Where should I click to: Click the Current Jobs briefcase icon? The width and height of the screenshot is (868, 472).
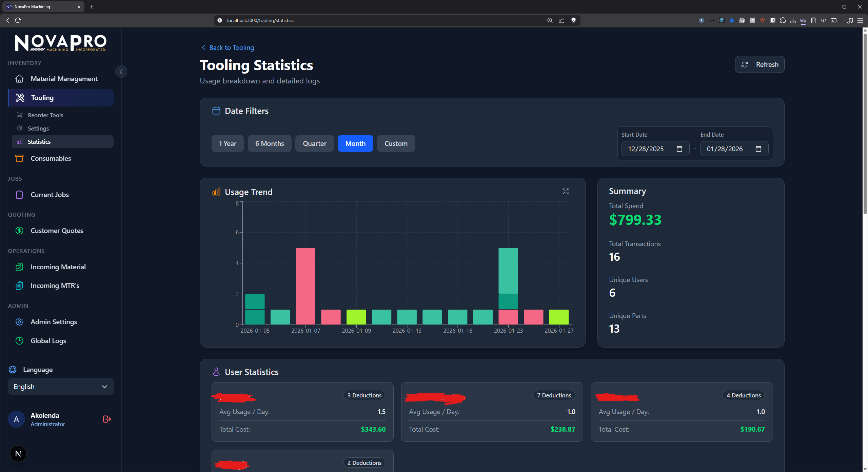[19, 195]
